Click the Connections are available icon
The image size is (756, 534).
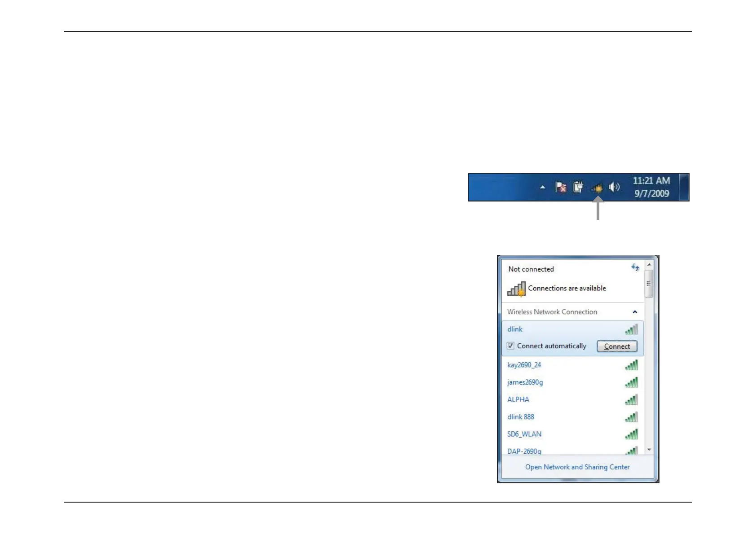pos(516,289)
